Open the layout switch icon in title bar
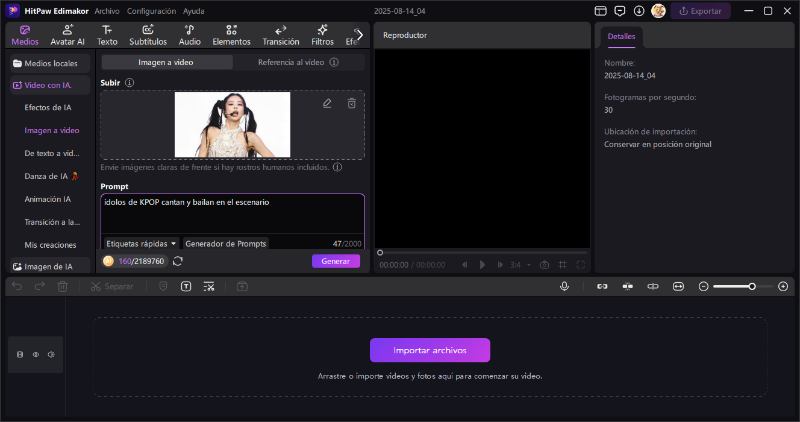The height and width of the screenshot is (422, 800). click(x=601, y=11)
